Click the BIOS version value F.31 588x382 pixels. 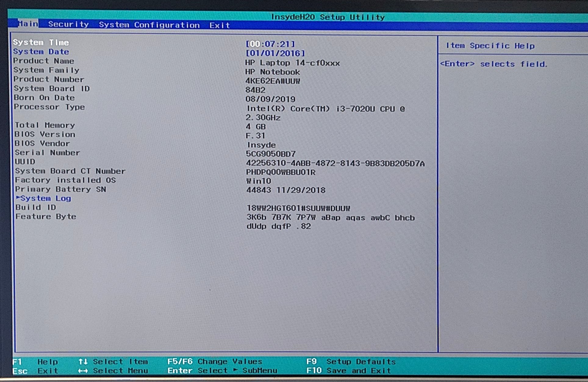pos(256,136)
